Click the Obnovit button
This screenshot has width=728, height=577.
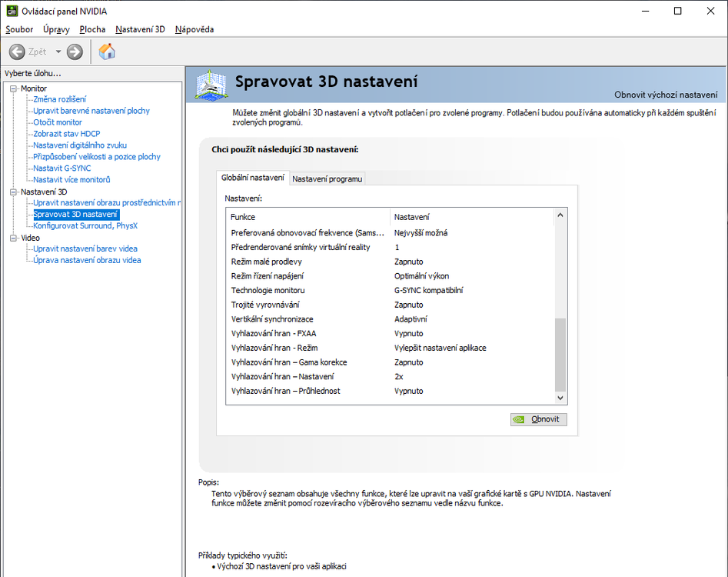[539, 419]
